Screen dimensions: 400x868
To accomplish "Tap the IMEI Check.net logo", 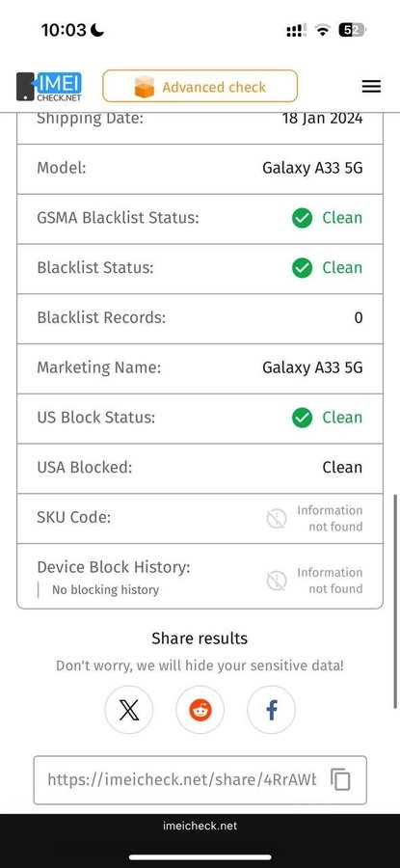I will tap(49, 87).
